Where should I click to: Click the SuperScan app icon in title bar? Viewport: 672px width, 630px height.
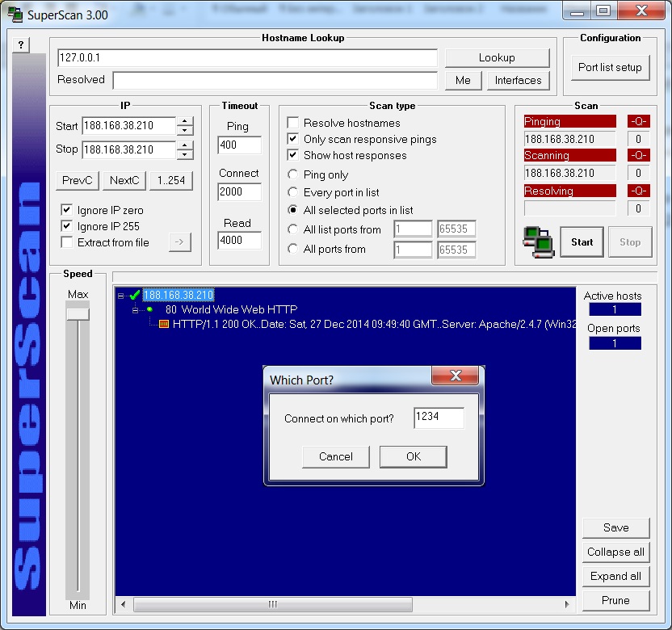point(15,14)
